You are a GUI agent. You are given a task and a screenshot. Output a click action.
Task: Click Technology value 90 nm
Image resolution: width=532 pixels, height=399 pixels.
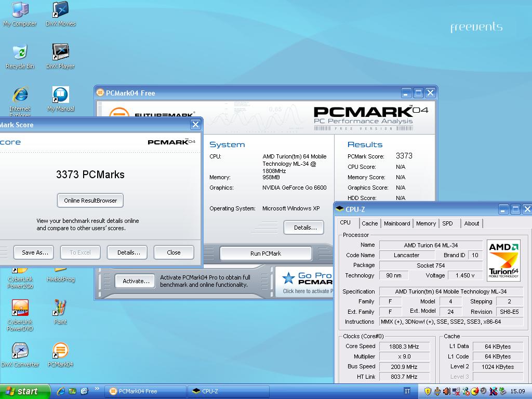[394, 275]
